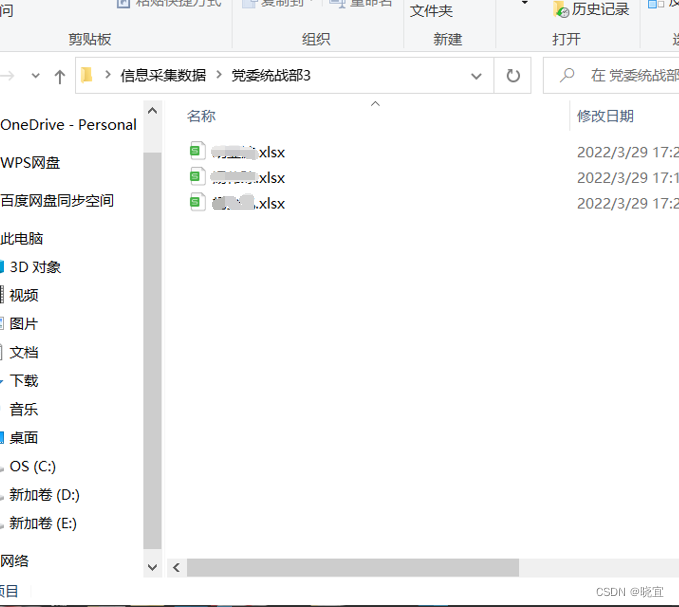Open 图片 folder in sidebar
Screen dimensions: 679x607
pos(24,324)
